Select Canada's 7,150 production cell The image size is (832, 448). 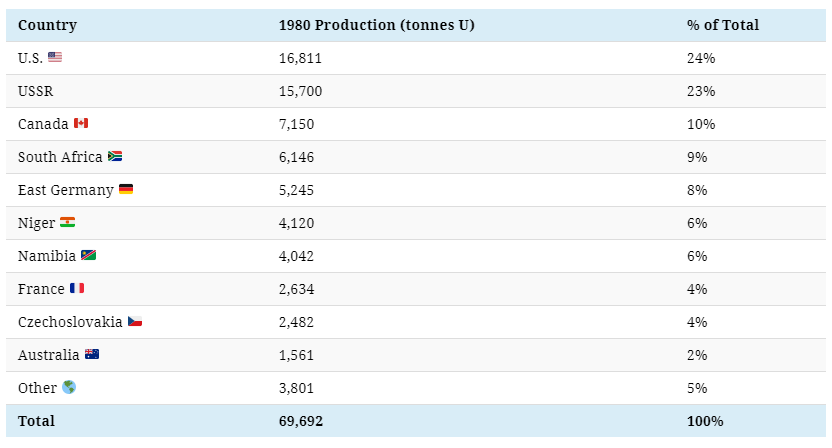pyautogui.click(x=296, y=124)
